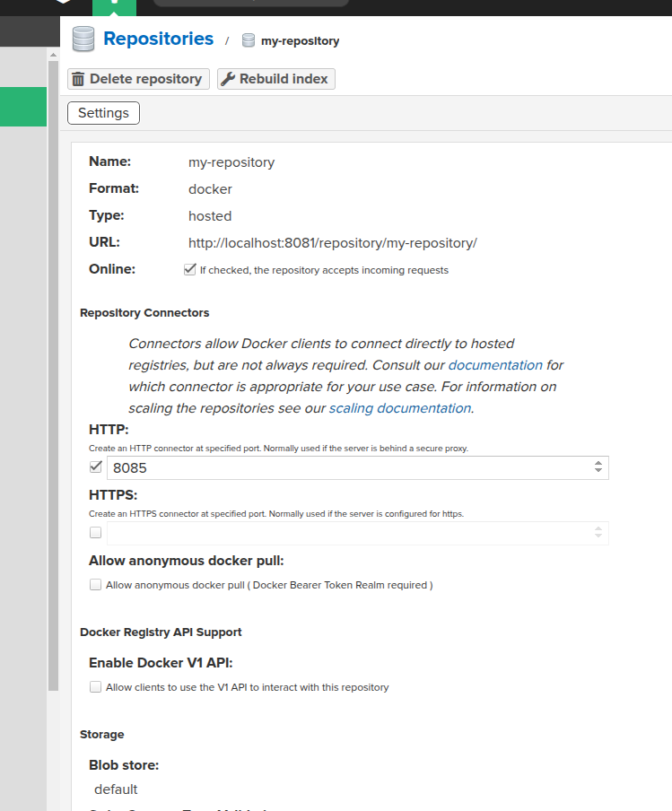Image resolution: width=672 pixels, height=811 pixels.
Task: Click the repository URL http://localhost:8081/repository/my-repository/
Action: tap(333, 243)
